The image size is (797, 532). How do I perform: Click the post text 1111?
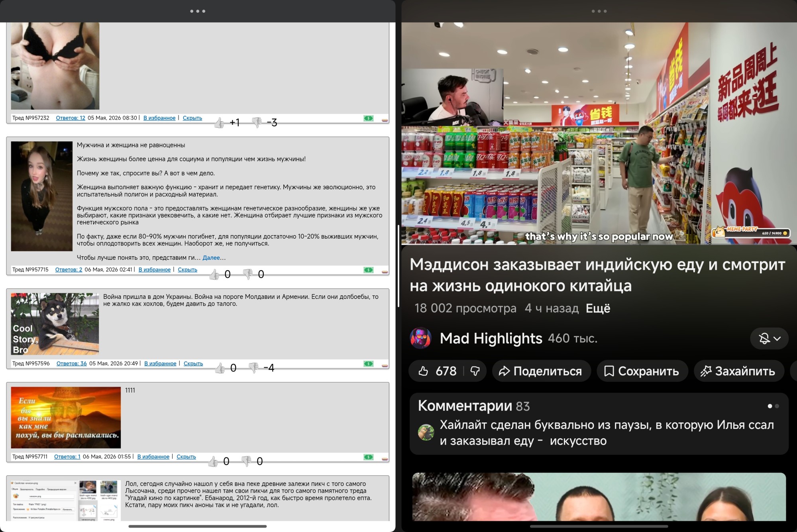[x=130, y=391]
